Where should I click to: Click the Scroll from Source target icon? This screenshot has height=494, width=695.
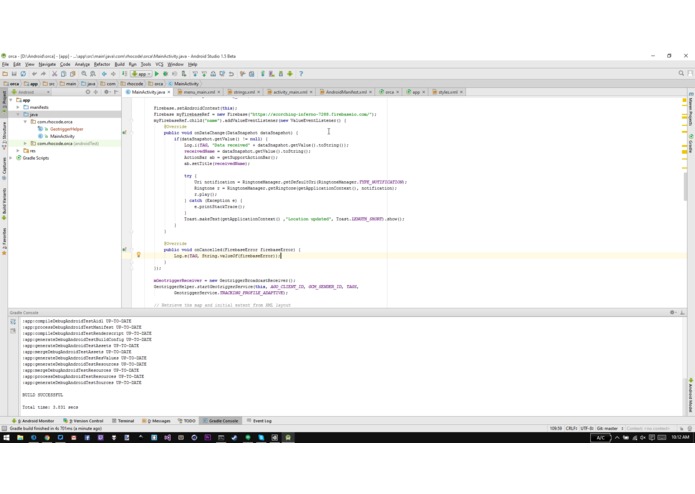pyautogui.click(x=88, y=92)
